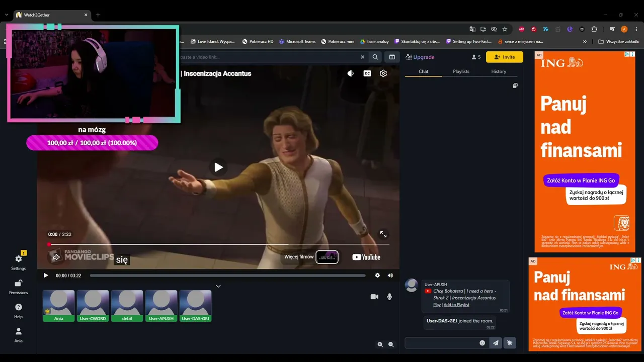Play the video with the center play button
The height and width of the screenshot is (362, 644).
click(x=218, y=167)
